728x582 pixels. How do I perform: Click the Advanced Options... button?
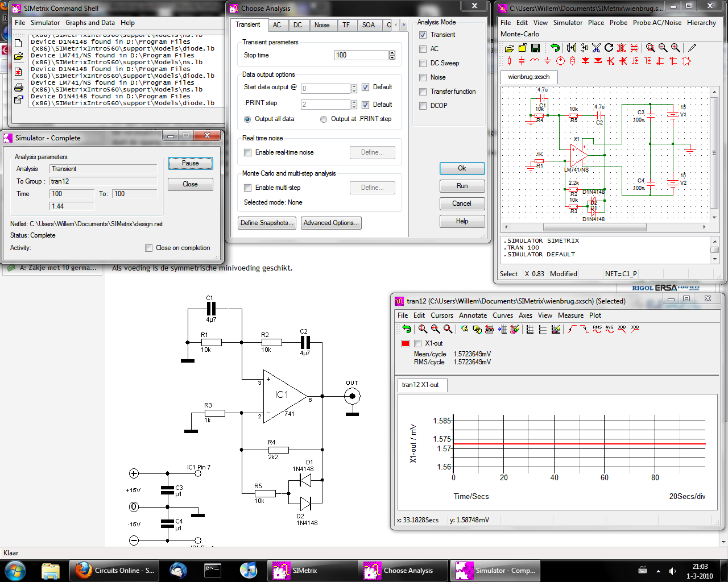coord(331,223)
